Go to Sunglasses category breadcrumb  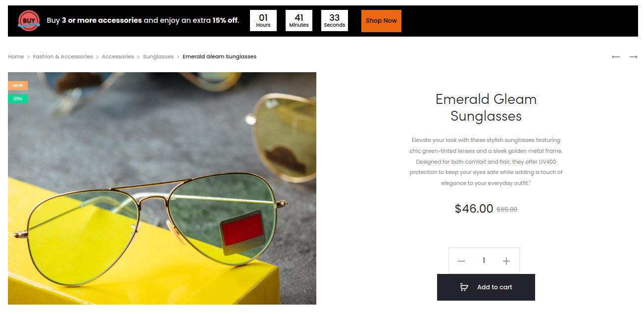(158, 56)
